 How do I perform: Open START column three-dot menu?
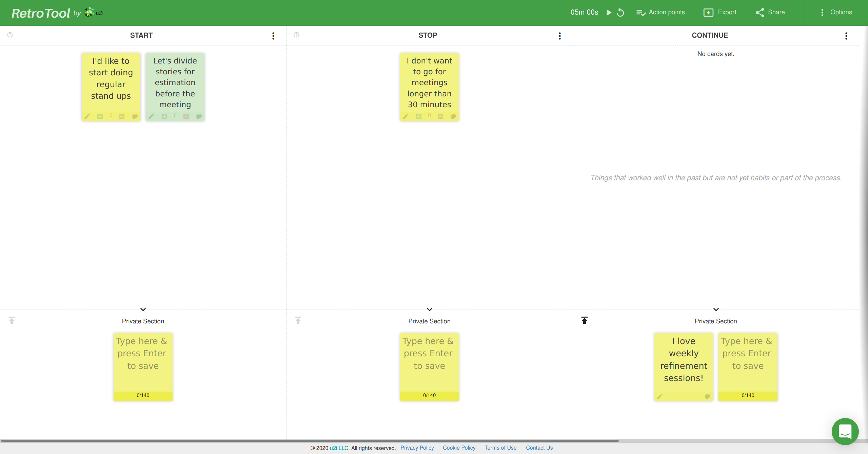[x=273, y=36]
